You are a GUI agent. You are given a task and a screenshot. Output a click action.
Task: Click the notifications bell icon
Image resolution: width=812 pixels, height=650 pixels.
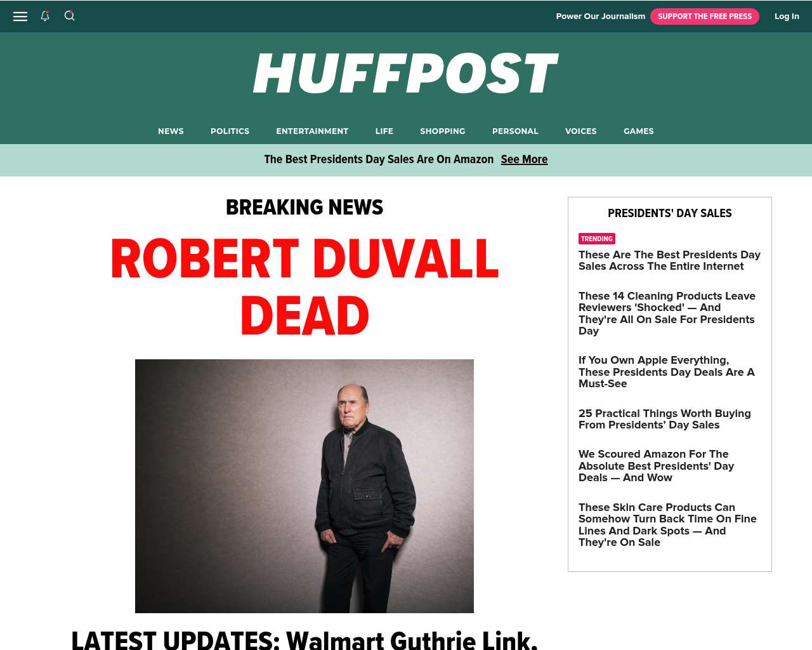click(45, 17)
